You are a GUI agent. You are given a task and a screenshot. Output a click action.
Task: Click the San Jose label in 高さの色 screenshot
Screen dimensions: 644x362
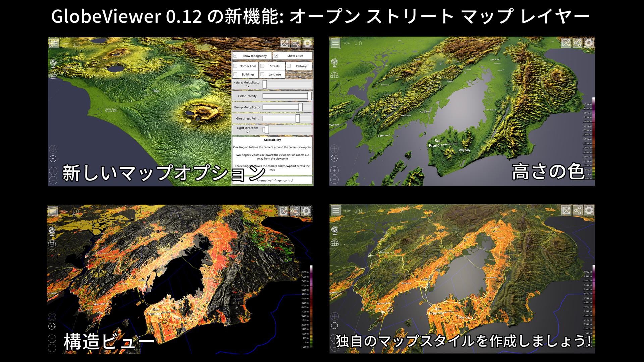pos(495,59)
